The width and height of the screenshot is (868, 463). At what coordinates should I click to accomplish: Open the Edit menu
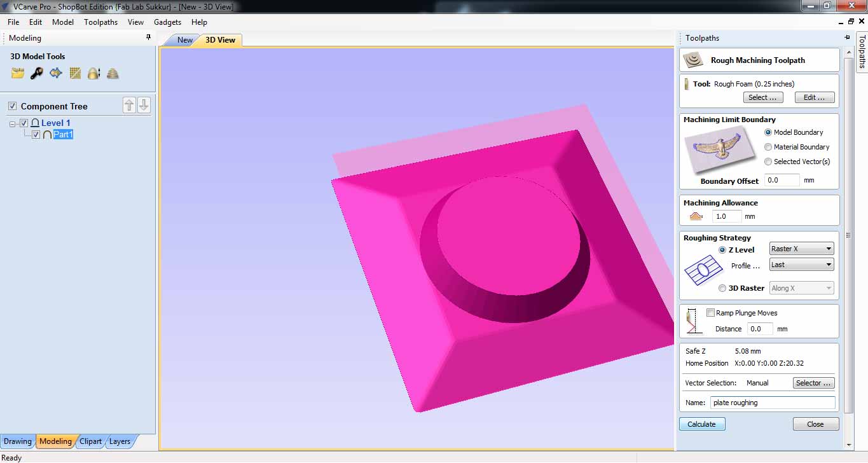pyautogui.click(x=36, y=22)
